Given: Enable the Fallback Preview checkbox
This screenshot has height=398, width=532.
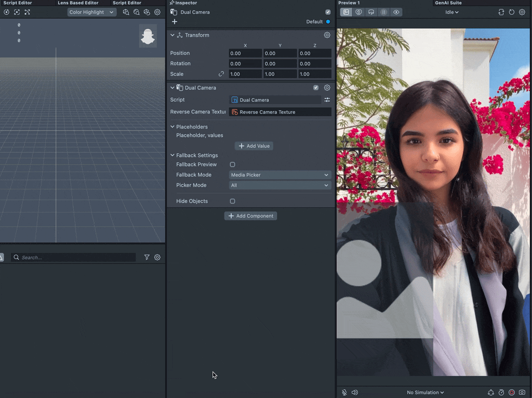Looking at the screenshot, I should (232, 164).
